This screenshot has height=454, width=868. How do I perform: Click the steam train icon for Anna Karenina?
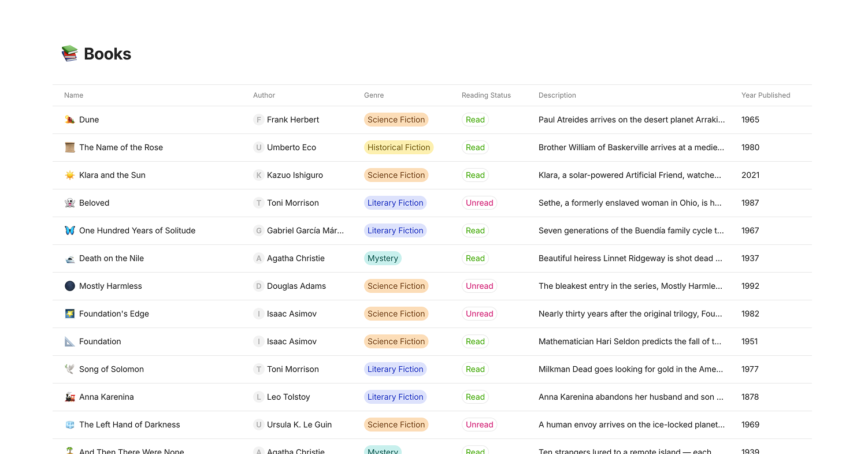pos(70,397)
